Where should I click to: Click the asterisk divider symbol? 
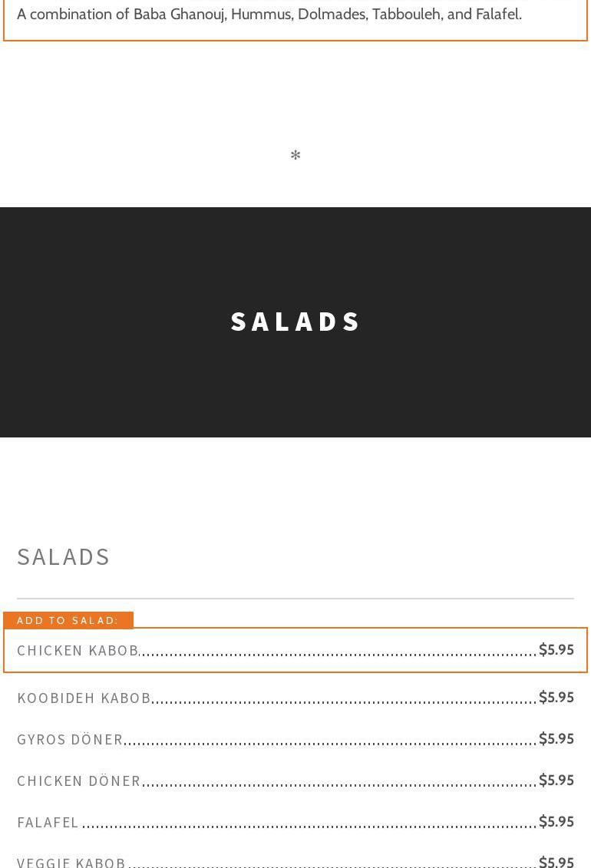click(x=295, y=156)
